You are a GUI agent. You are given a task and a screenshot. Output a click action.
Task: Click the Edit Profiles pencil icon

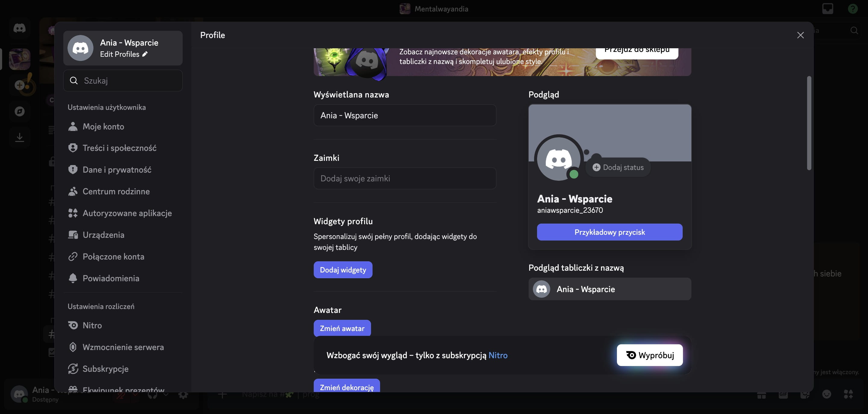coord(145,54)
